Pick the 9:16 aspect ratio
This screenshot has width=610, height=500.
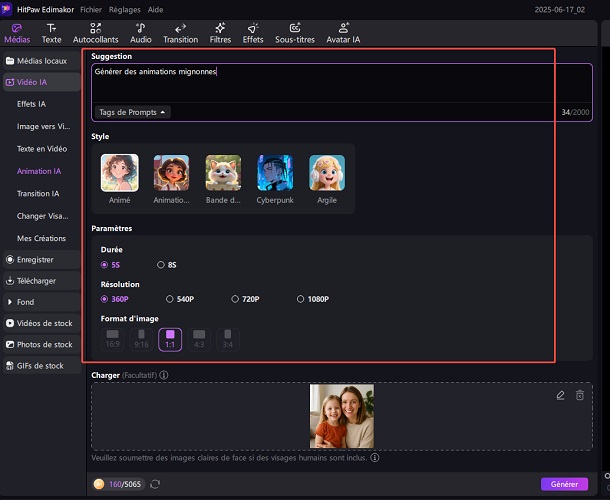tap(141, 340)
